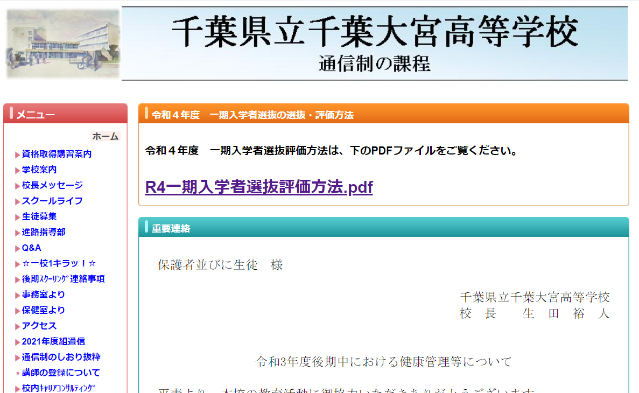Click the 校長 生田裕人 signature text
This screenshot has height=393, width=639.
click(535, 314)
